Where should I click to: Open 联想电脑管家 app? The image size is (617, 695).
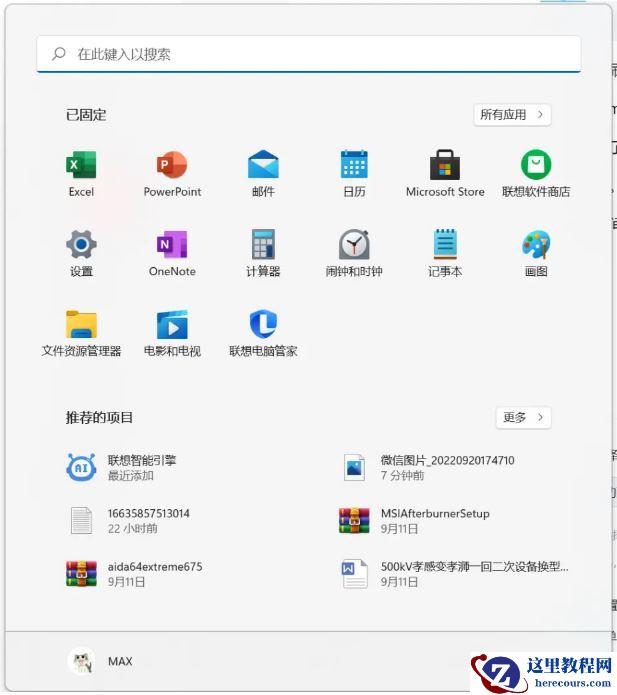(263, 333)
